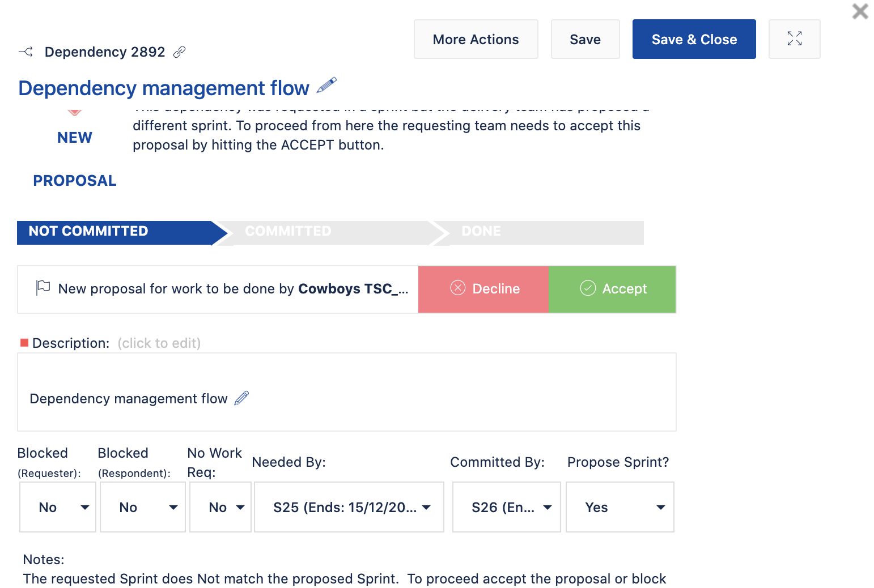Open fullscreen view using the expand icon
This screenshot has height=588, width=874.
(x=794, y=39)
